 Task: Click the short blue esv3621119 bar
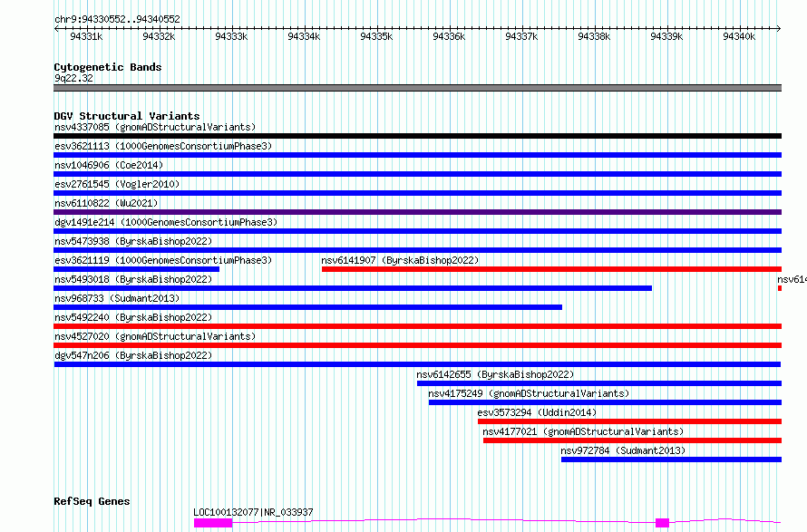[136, 269]
